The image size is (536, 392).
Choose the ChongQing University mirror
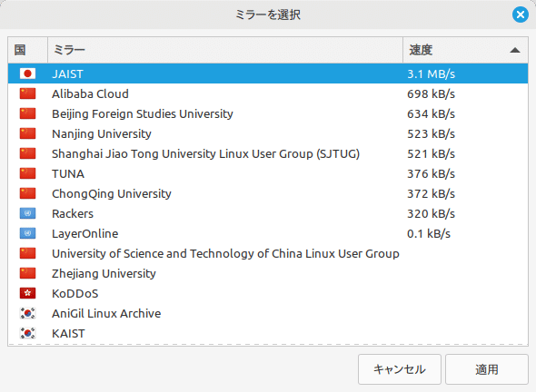point(268,193)
